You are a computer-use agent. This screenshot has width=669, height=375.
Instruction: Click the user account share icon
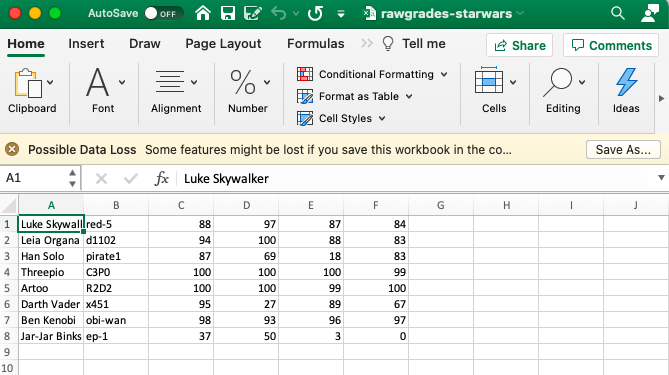click(x=650, y=13)
